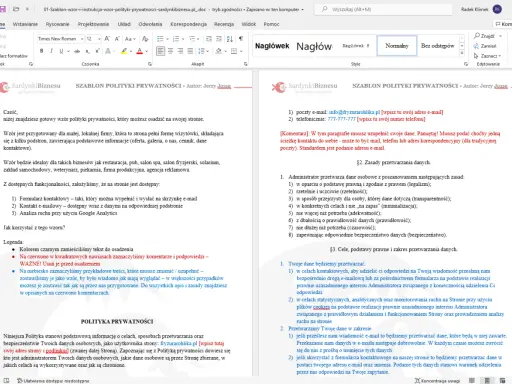Click the numbered list icon
The image size is (512, 384).
click(176, 39)
